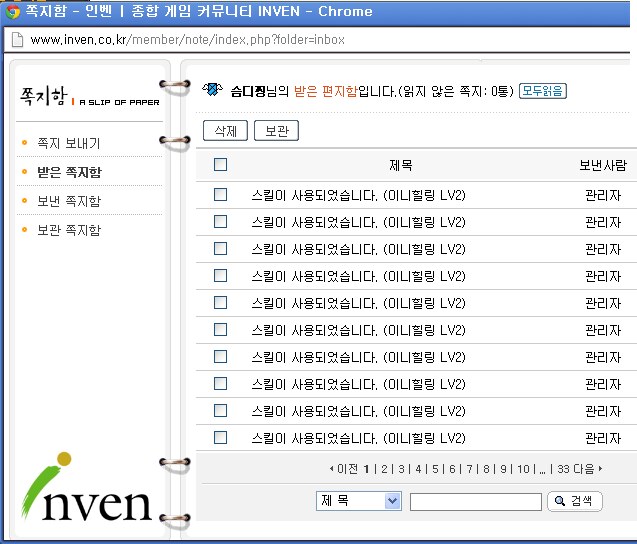Viewport: 637px width, 544px height.
Task: Open the second 스킬이 사용되었습니다 message
Action: (358, 222)
